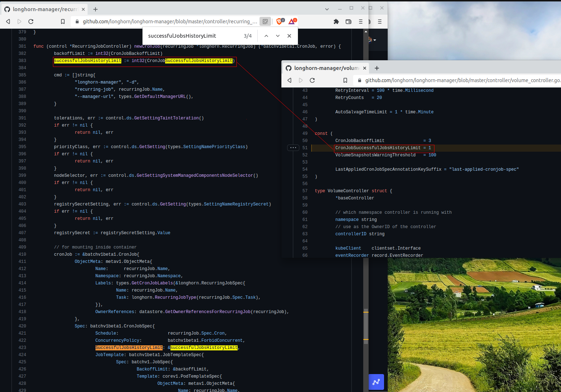Close the longhorn-manager/volume tab
This screenshot has width=561, height=392.
pyautogui.click(x=365, y=68)
